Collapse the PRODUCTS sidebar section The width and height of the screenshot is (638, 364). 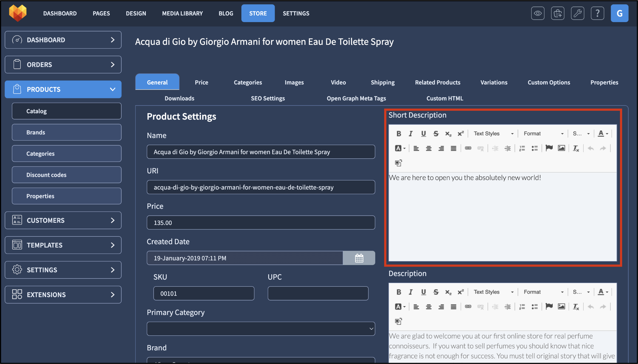coord(63,90)
